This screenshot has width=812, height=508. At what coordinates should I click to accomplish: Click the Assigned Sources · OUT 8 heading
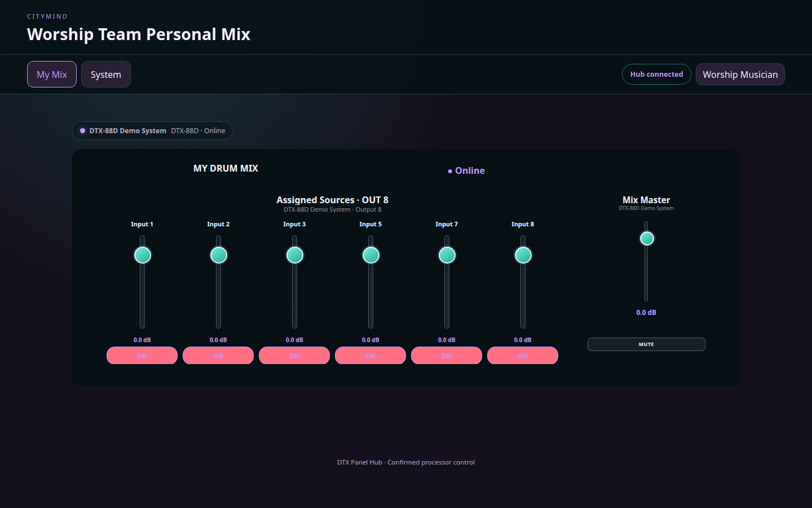(332, 200)
